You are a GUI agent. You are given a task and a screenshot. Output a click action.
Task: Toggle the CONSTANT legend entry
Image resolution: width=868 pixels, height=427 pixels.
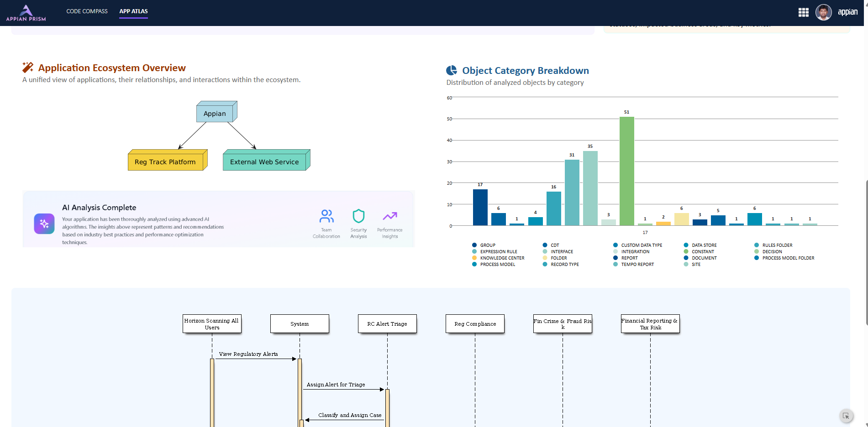[x=699, y=252]
